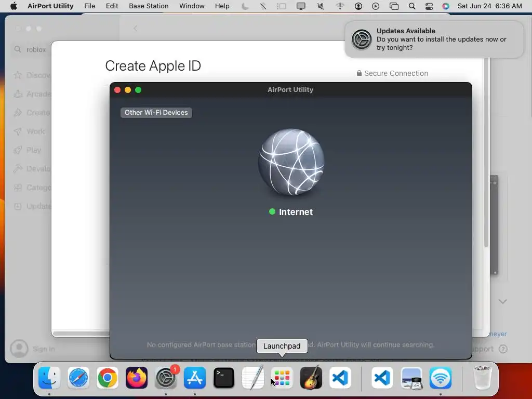Launch GarageBand from the Dock

coord(311,378)
